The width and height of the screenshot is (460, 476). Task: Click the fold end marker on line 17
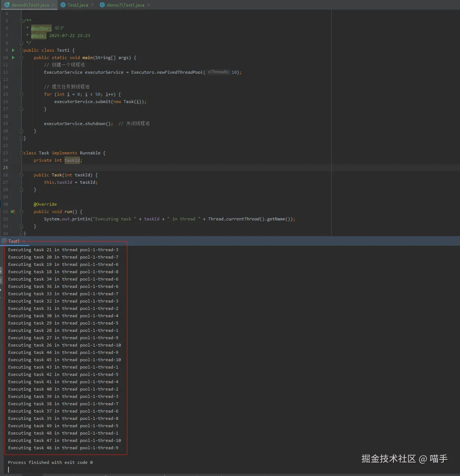click(21, 109)
